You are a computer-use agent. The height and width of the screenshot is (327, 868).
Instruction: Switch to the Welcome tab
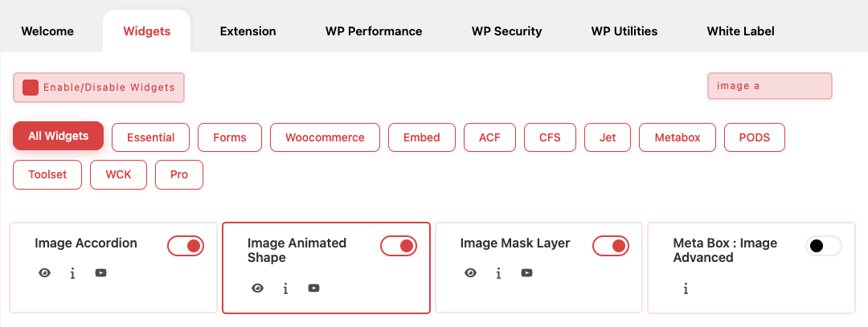click(47, 31)
